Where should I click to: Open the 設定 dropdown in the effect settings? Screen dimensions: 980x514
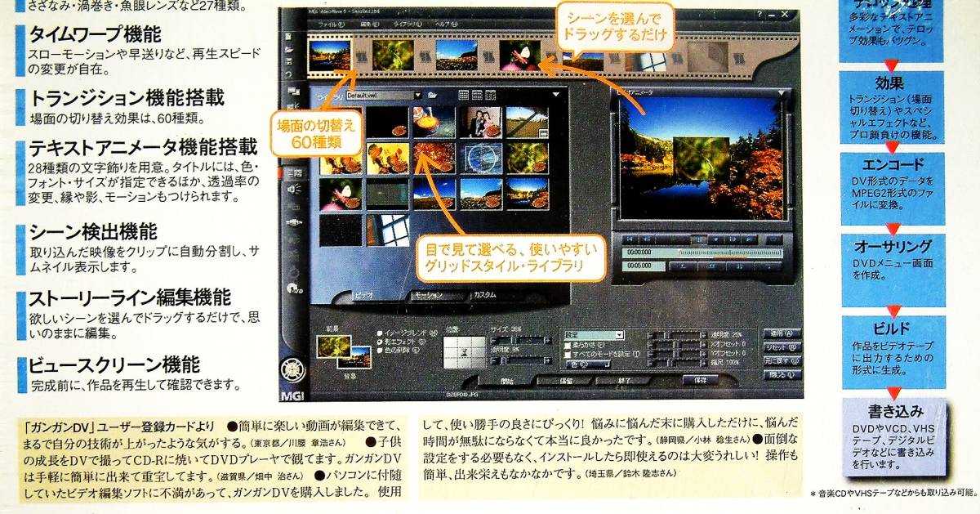(620, 335)
